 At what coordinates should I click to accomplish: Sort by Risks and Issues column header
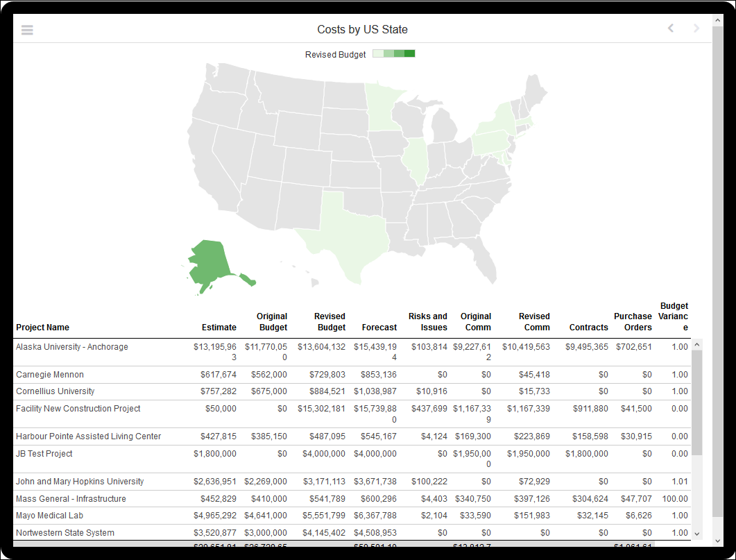click(x=427, y=321)
